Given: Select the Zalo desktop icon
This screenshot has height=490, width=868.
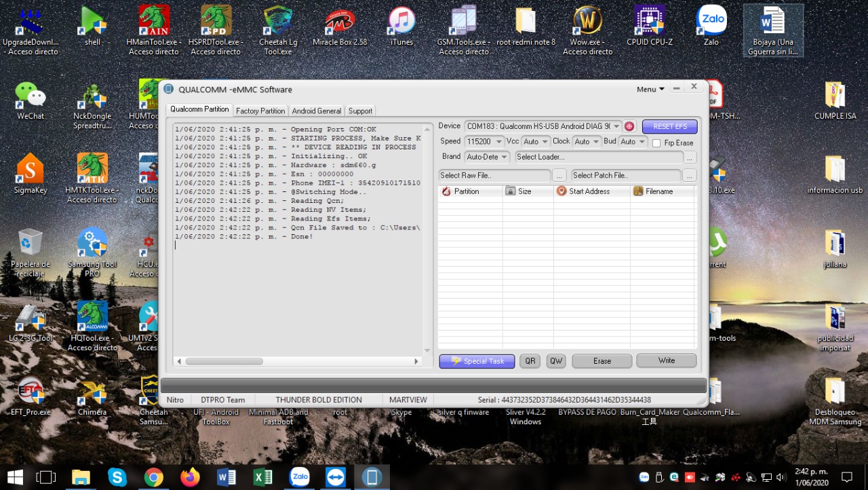Looking at the screenshot, I should 711,27.
